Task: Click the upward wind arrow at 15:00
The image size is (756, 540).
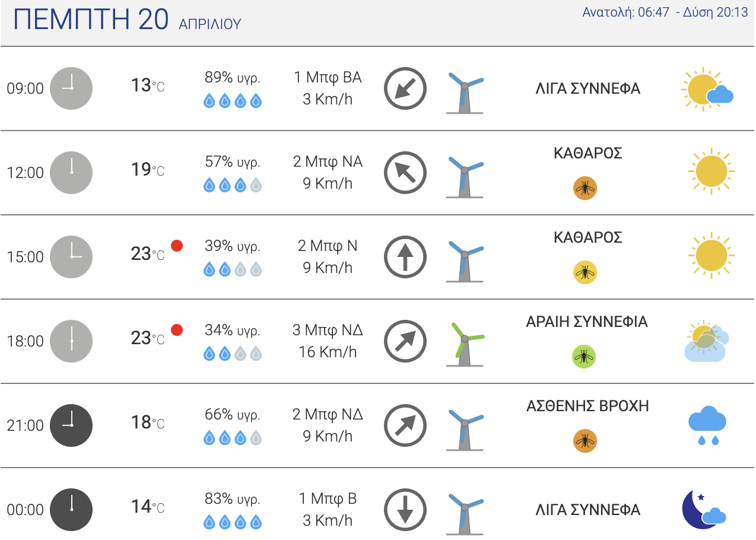Action: pos(405,257)
